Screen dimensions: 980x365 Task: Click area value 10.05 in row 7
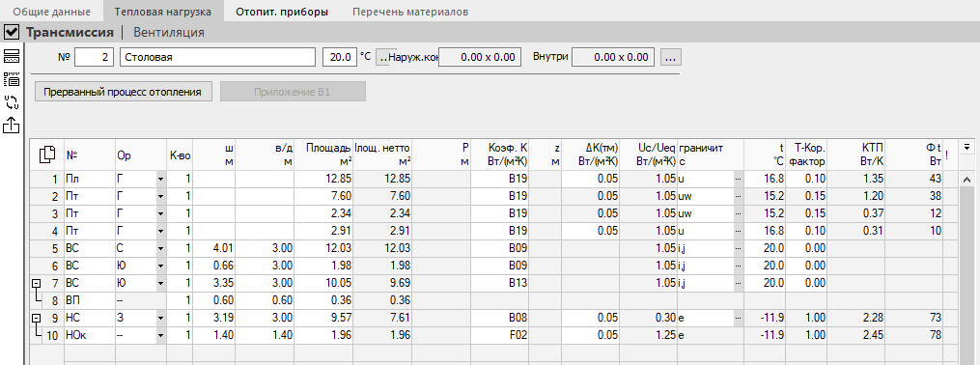[x=323, y=283]
